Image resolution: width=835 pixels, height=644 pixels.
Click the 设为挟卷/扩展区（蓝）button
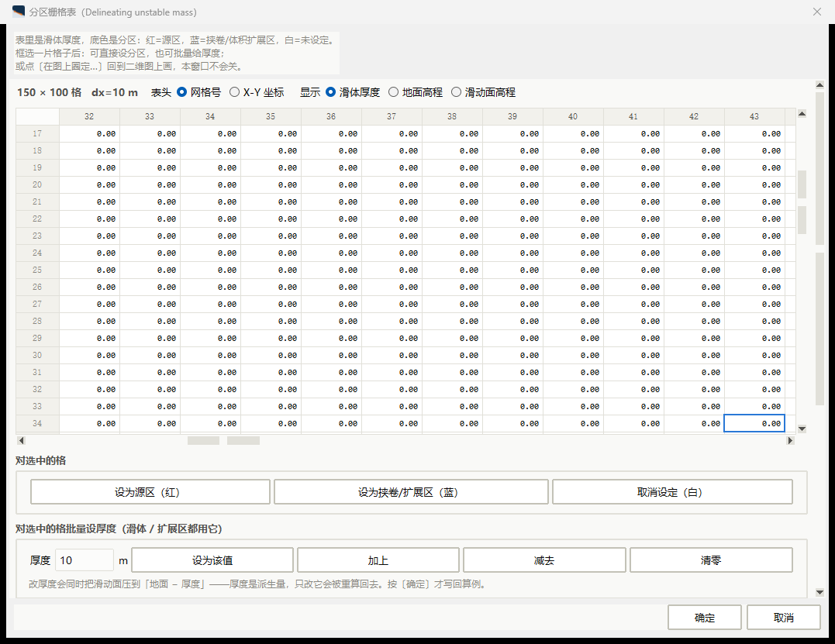coord(411,492)
